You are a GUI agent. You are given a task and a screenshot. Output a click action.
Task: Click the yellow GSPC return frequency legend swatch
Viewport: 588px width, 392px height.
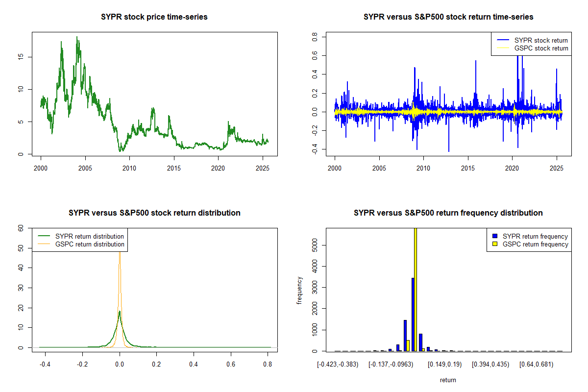point(495,244)
